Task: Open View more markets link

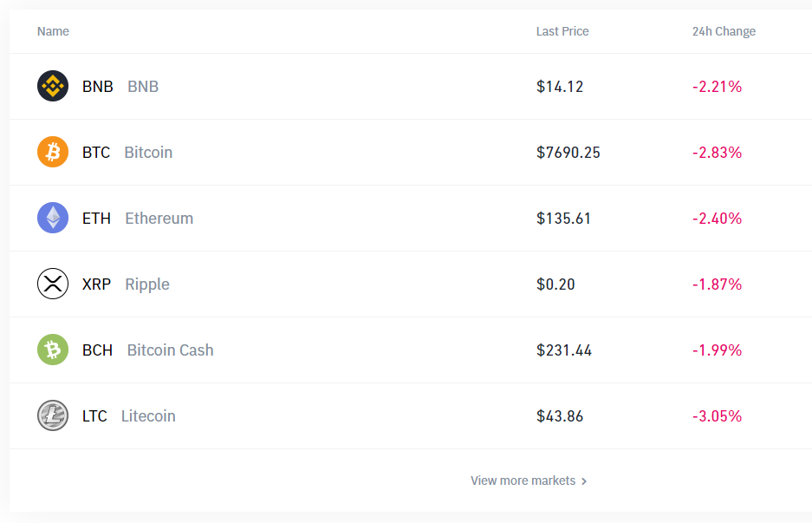Action: 523,481
